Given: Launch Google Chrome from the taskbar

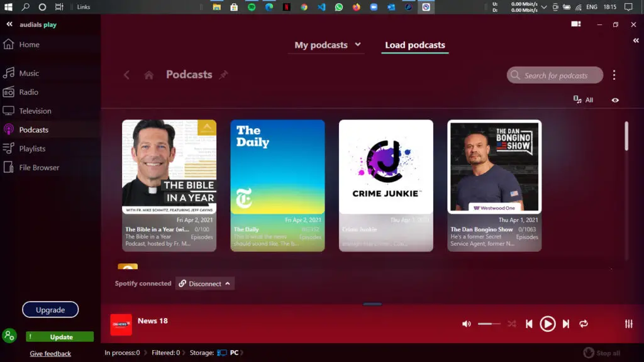Looking at the screenshot, I should [x=304, y=7].
